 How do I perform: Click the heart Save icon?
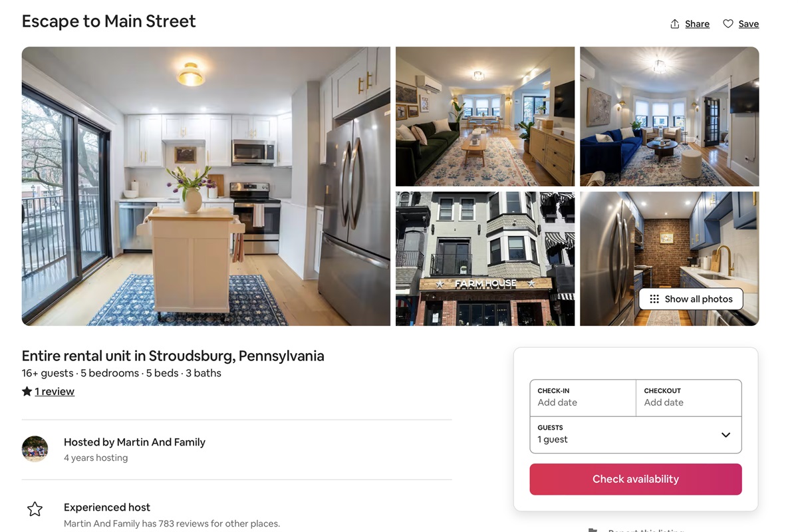728,24
